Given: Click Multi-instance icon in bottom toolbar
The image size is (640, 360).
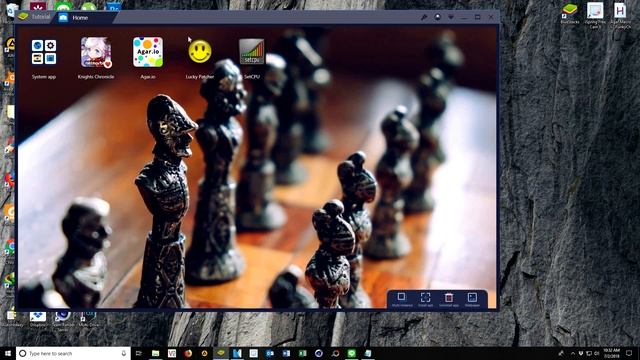Looking at the screenshot, I should [402, 297].
